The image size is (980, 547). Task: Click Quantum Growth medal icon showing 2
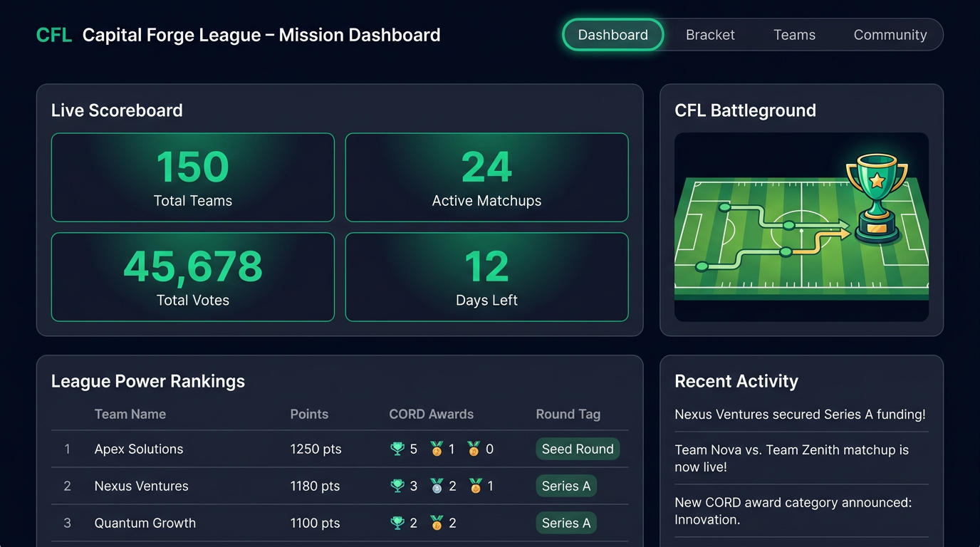pos(437,523)
